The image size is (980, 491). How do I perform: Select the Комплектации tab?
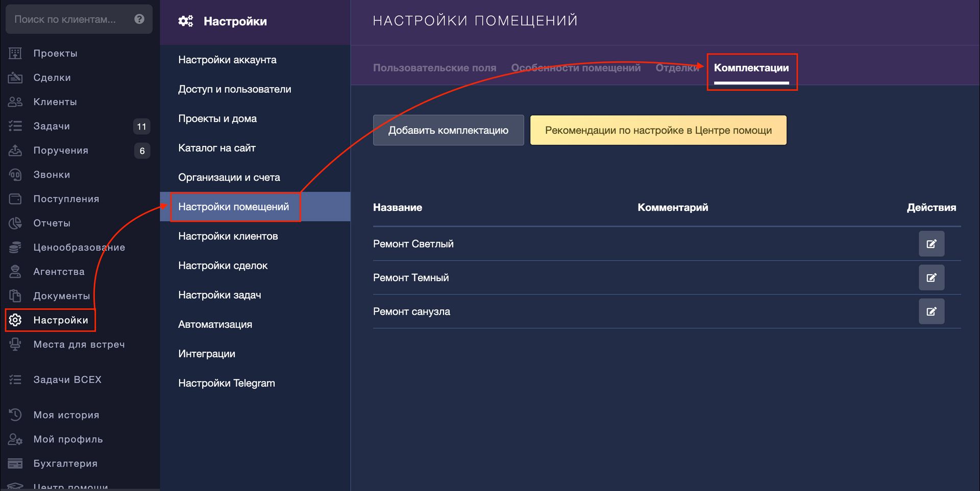751,68
